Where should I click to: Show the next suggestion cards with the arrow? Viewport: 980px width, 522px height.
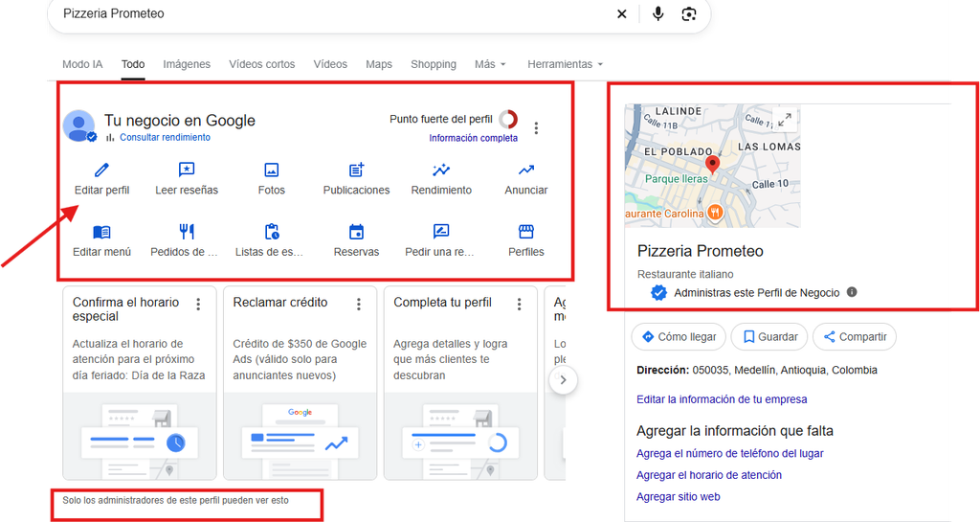tap(563, 379)
